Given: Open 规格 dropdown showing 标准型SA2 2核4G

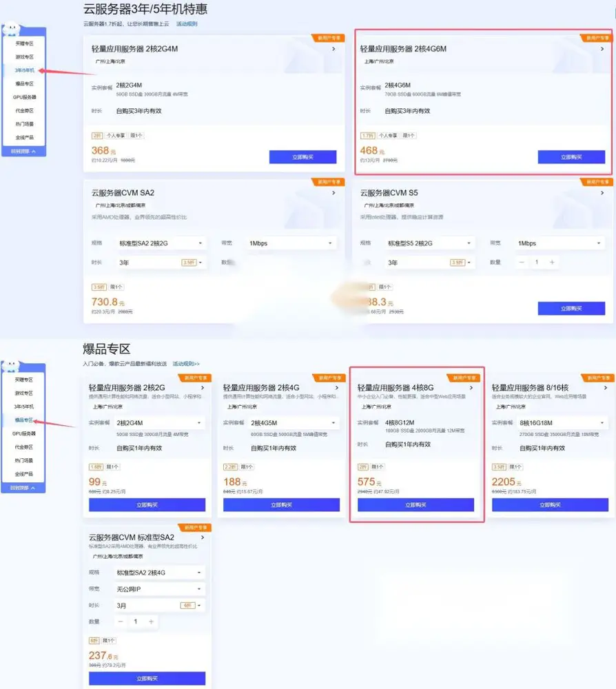Looking at the screenshot, I should pos(159,573).
